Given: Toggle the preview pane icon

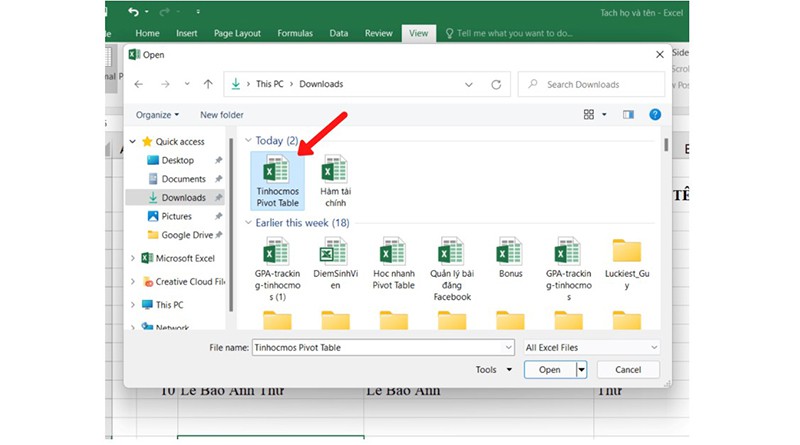Looking at the screenshot, I should [x=628, y=115].
